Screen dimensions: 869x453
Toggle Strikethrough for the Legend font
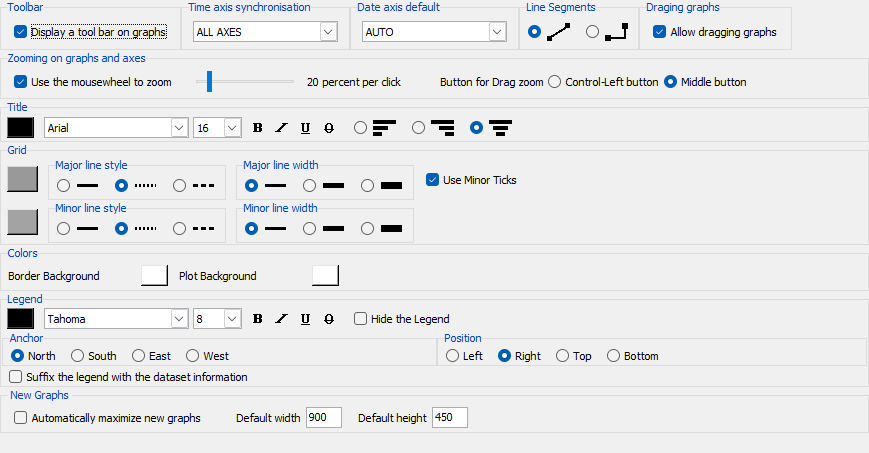click(329, 319)
